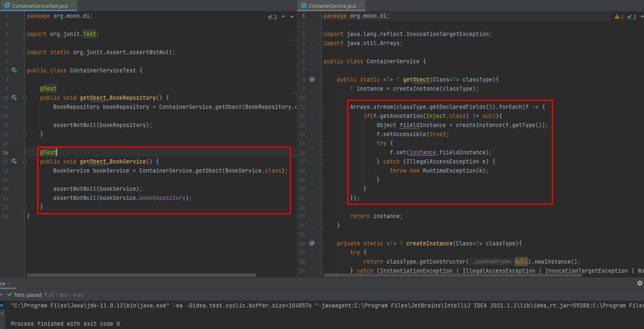Image resolution: width=644 pixels, height=329 pixels.
Task: Close the ContainerService.java editor tab
Action: point(360,6)
